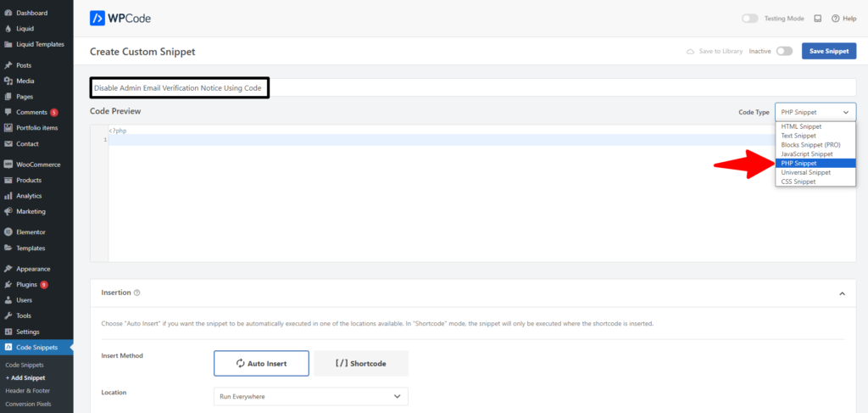Collapse the Insertion panel chevron
The width and height of the screenshot is (868, 413).
click(842, 293)
